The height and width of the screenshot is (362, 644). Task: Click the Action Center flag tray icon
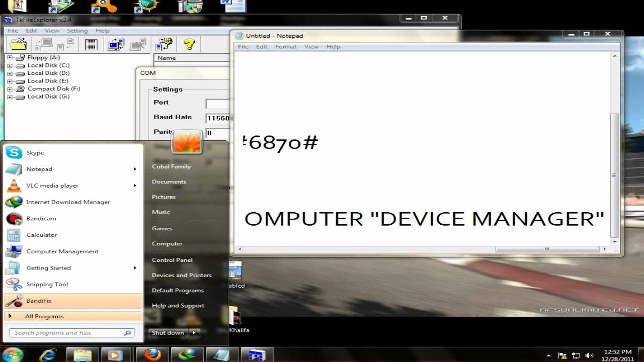(563, 355)
